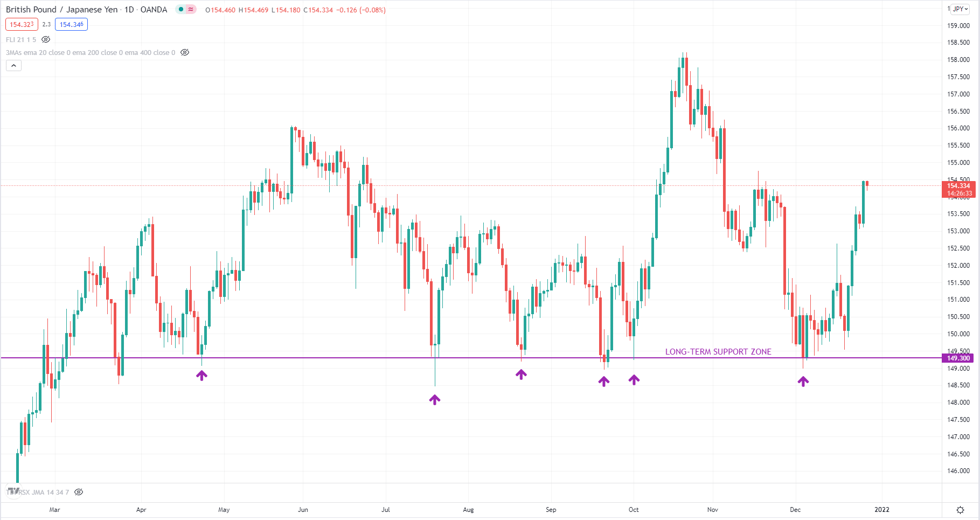Click the OANDA source label in the title

click(x=154, y=9)
